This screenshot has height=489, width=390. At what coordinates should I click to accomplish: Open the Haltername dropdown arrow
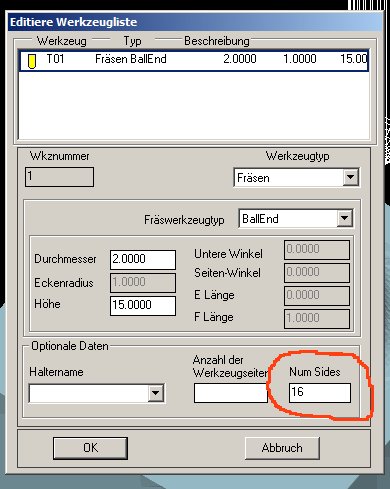pos(155,393)
